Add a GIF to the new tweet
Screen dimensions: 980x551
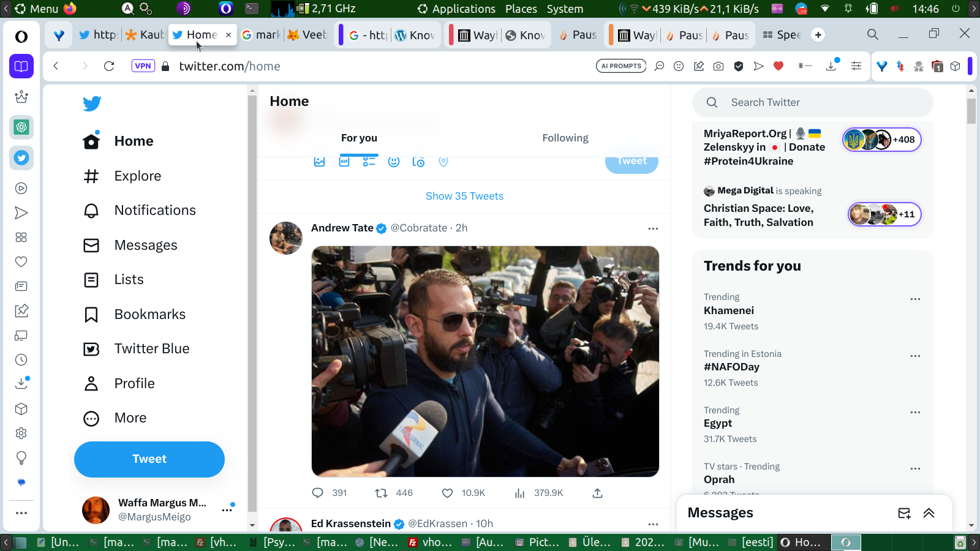[344, 162]
